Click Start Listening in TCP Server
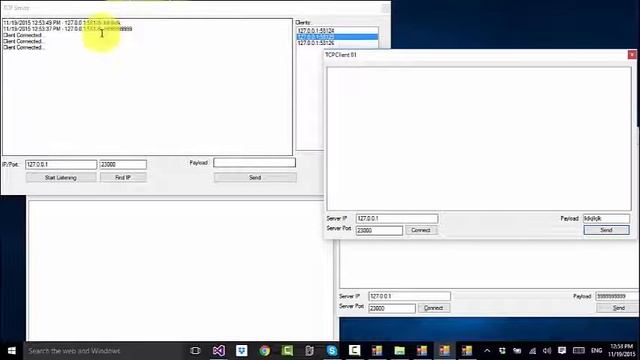 pos(61,178)
